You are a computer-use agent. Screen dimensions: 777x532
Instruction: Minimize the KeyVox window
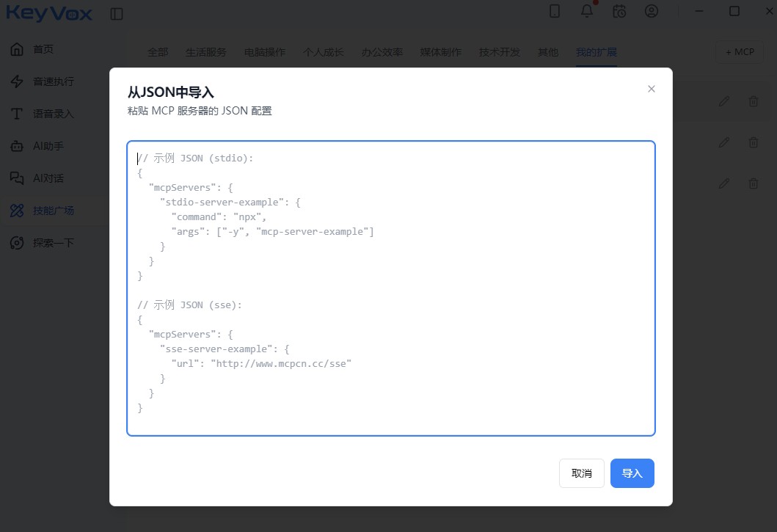[x=698, y=11]
